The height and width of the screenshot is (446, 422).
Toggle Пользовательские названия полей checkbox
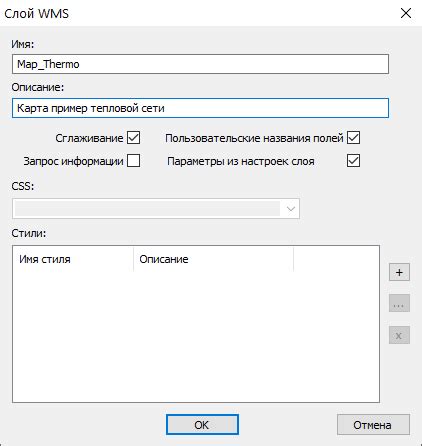pyautogui.click(x=353, y=138)
